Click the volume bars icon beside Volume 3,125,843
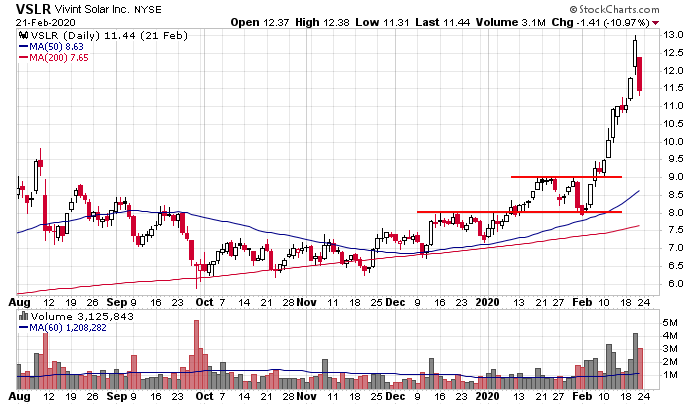700x405 pixels. pos(23,317)
